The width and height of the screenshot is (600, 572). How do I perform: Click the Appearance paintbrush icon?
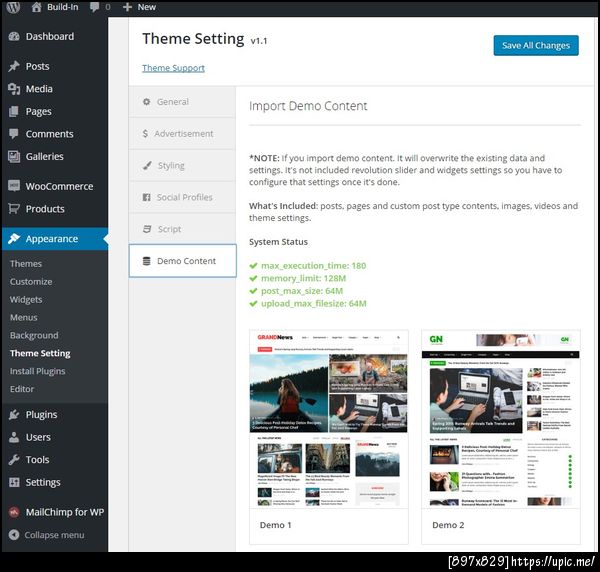click(14, 238)
